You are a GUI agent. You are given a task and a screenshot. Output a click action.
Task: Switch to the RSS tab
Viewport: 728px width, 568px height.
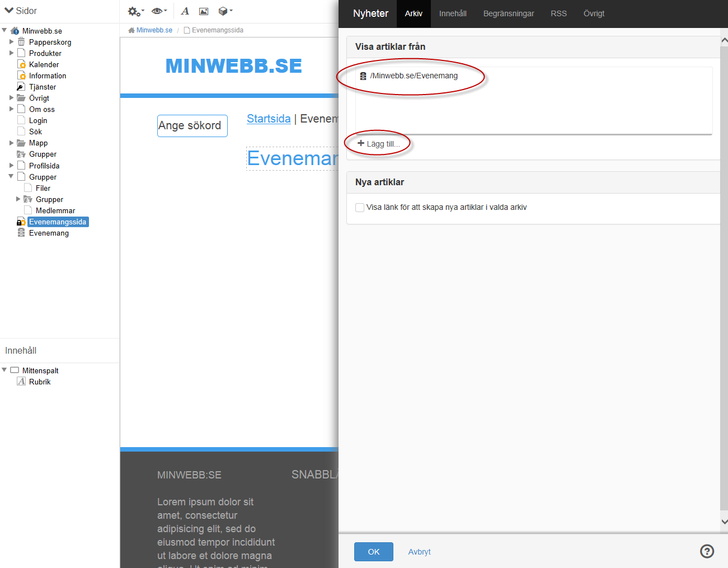click(x=558, y=13)
